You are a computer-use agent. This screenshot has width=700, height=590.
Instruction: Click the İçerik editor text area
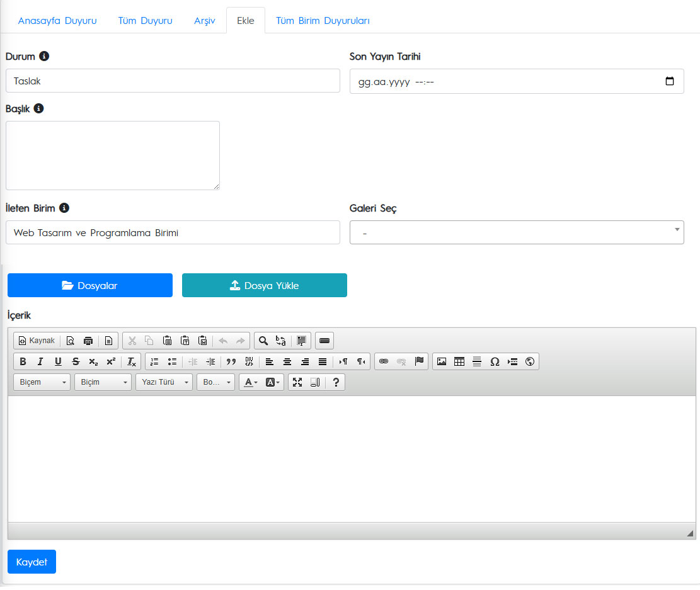pyautogui.click(x=352, y=459)
